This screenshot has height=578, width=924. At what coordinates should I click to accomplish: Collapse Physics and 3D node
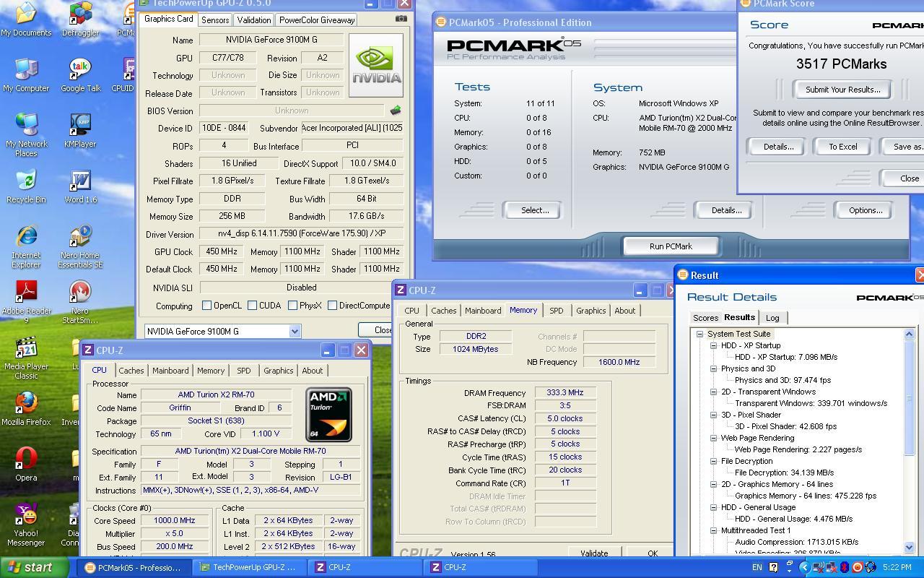(713, 368)
